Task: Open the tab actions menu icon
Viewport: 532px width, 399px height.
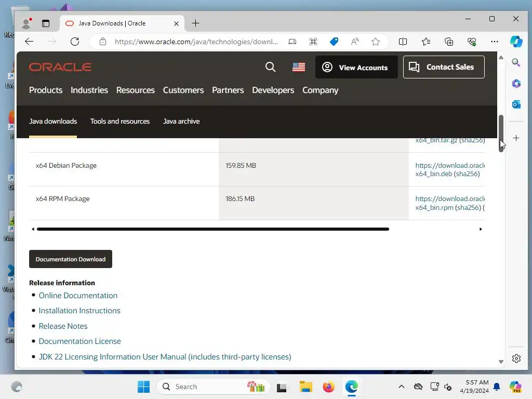Action: click(46, 23)
